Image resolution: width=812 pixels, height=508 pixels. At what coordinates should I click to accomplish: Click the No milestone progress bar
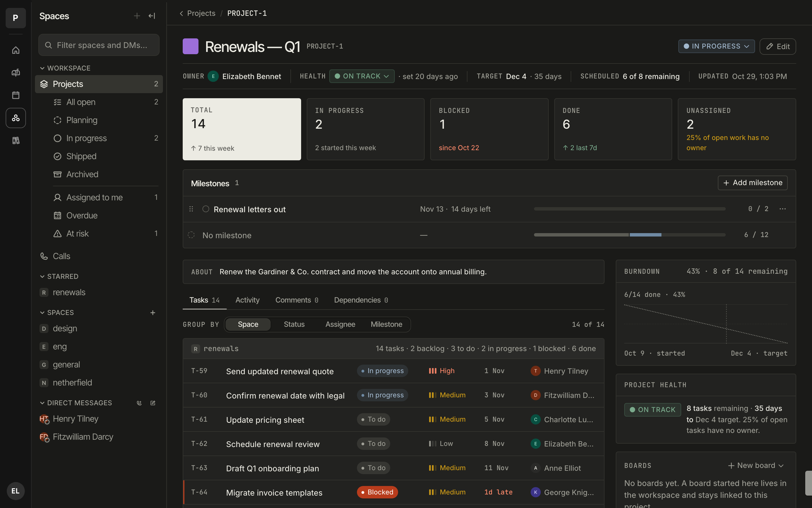click(x=630, y=235)
